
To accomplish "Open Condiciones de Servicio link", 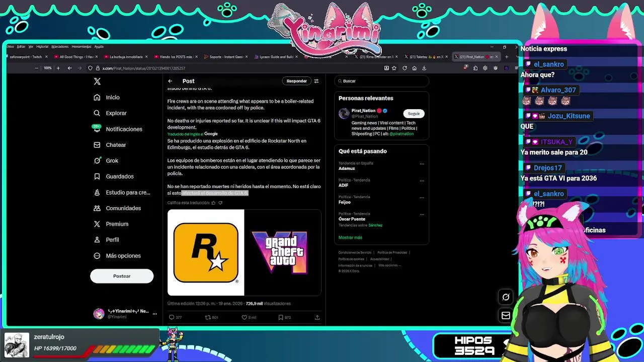I will (x=355, y=252).
